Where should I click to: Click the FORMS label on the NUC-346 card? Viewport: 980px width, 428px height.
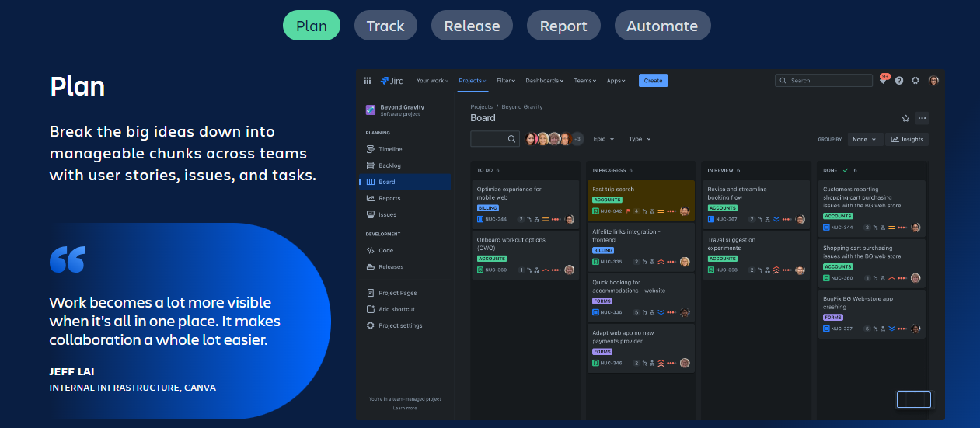coord(602,351)
